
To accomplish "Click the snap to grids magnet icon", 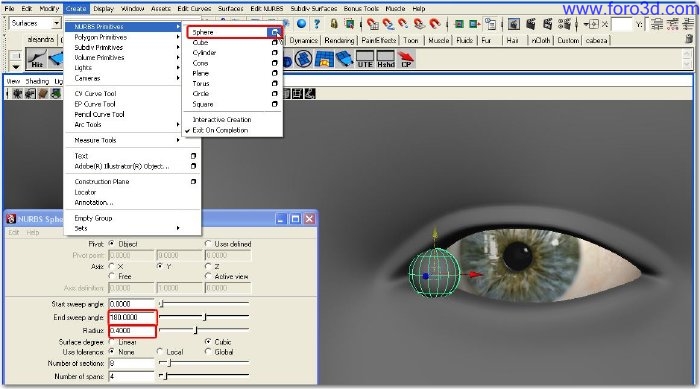I will pyautogui.click(x=372, y=24).
